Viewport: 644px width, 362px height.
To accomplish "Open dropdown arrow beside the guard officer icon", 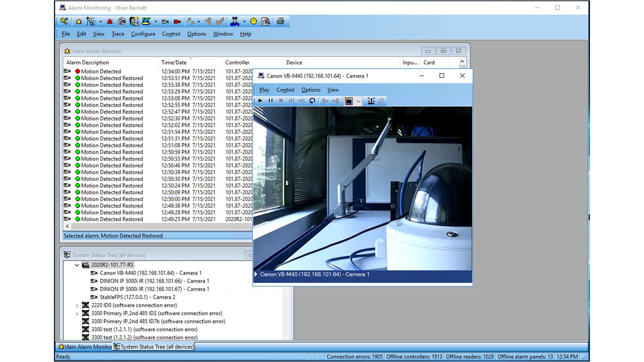I will coord(244,22).
